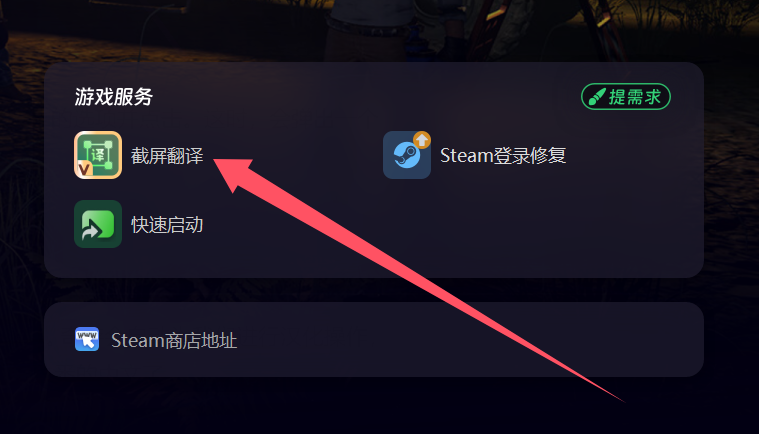This screenshot has width=759, height=434.
Task: Click the green 提需求 button
Action: (x=625, y=97)
